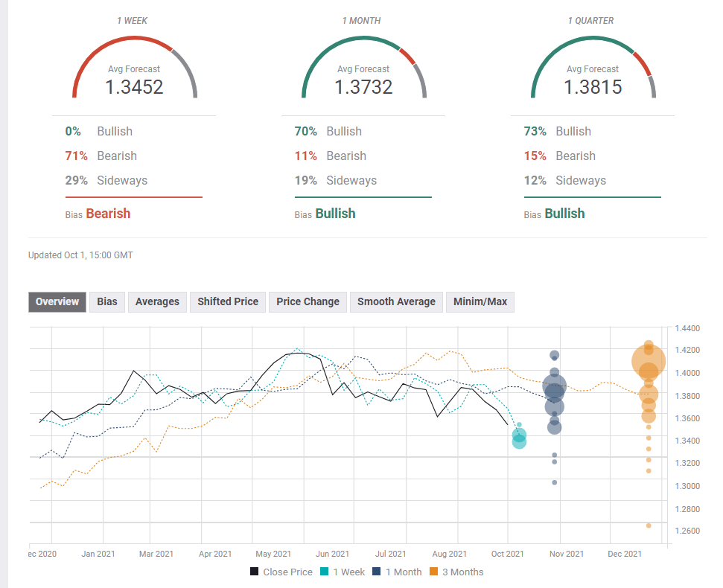Toggle the Close Price legend series
The height and width of the screenshot is (588, 723).
coord(282,572)
